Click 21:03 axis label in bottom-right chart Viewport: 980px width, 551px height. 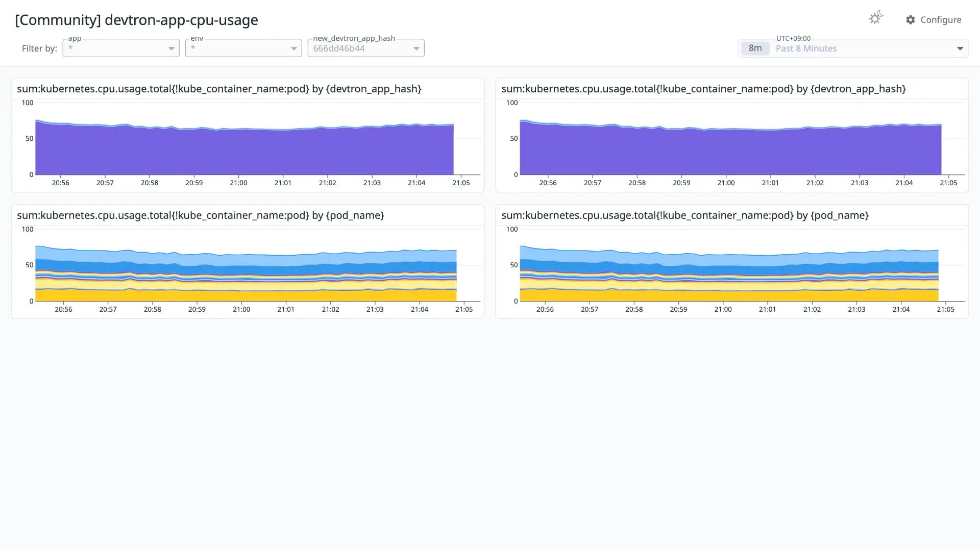coord(856,309)
